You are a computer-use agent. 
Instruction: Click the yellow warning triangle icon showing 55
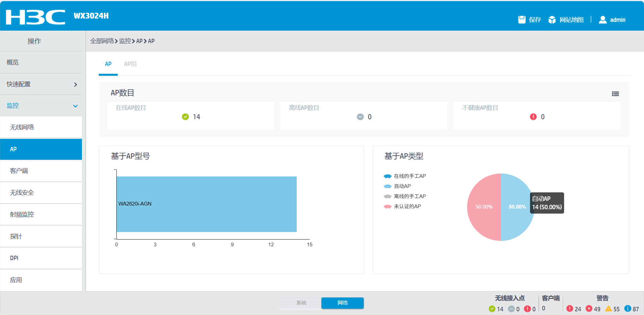tap(609, 309)
